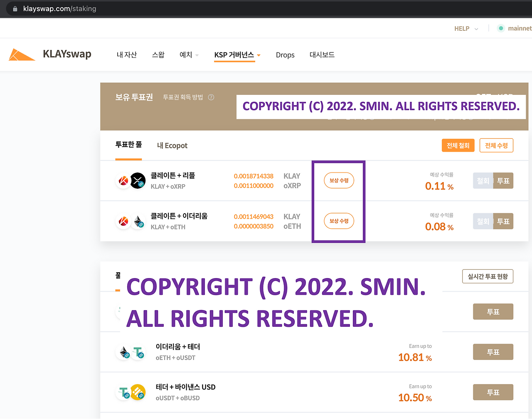This screenshot has height=419, width=532.
Task: Click 투표 in KLAY + oXRP row
Action: tap(503, 181)
